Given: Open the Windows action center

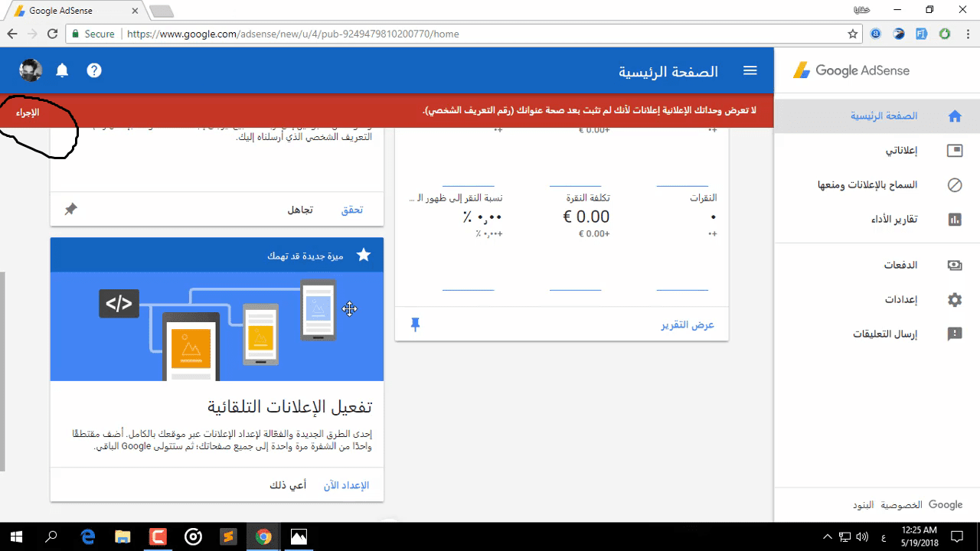Looking at the screenshot, I should coord(957,536).
